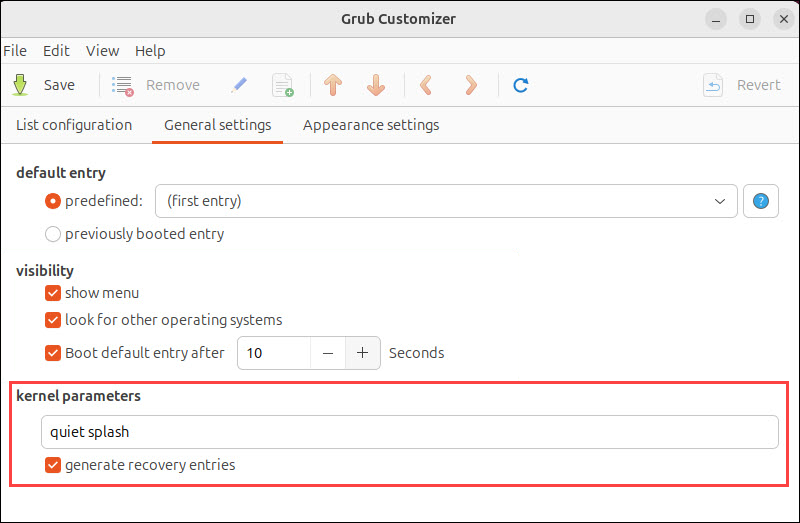The height and width of the screenshot is (523, 800).
Task: Switch to Appearance settings tab
Action: 371,125
